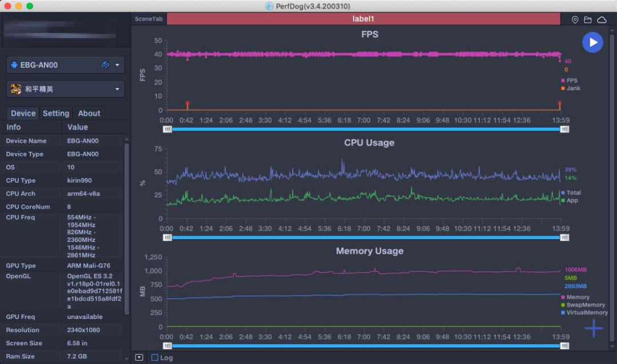Click the 14% app CPU reading

tap(570, 178)
